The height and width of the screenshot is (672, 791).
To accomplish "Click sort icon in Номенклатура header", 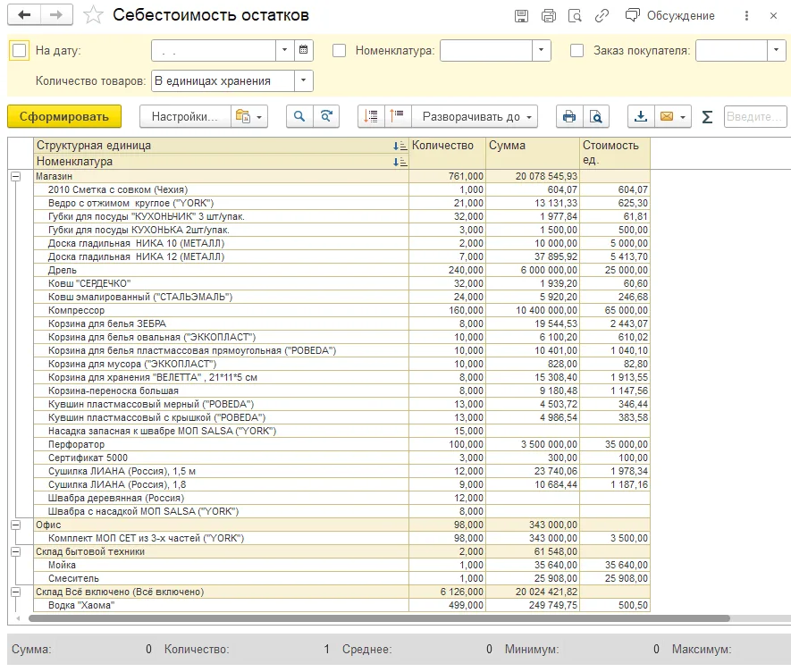I will tap(400, 162).
